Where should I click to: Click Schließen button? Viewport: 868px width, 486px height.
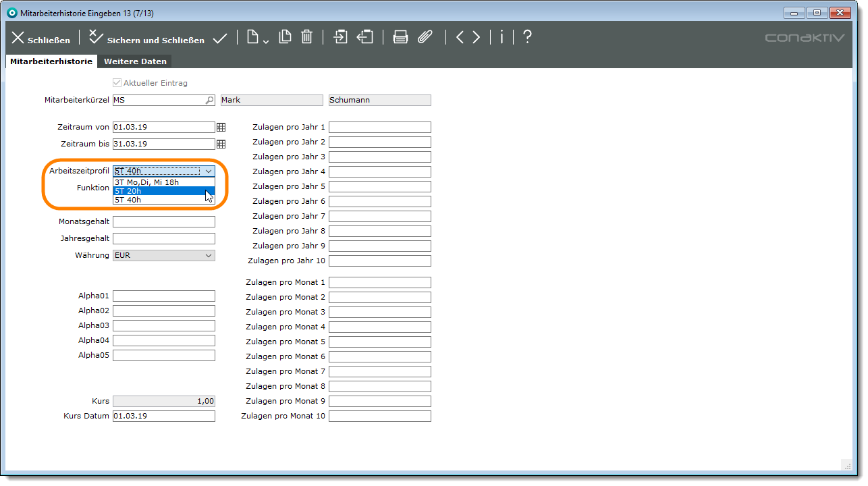(41, 38)
